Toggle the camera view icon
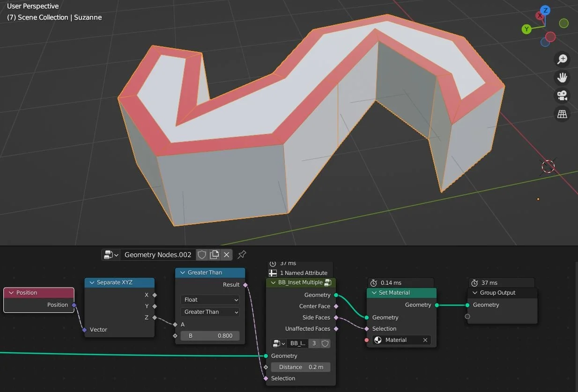This screenshot has width=578, height=392. [x=562, y=96]
